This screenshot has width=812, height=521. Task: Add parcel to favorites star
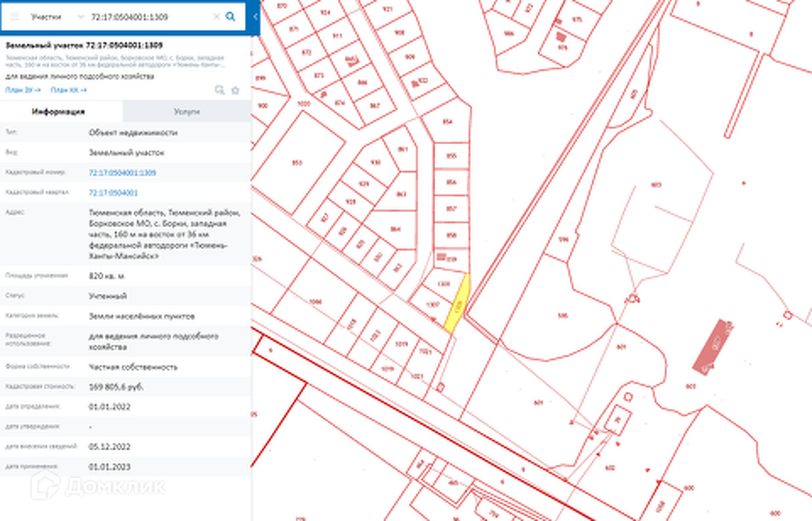coord(235,90)
